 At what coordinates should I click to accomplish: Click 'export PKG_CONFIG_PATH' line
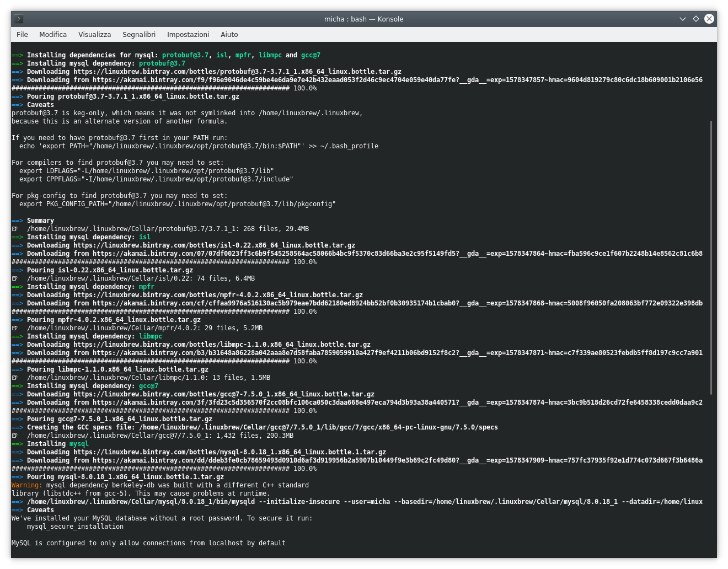pyautogui.click(x=177, y=204)
